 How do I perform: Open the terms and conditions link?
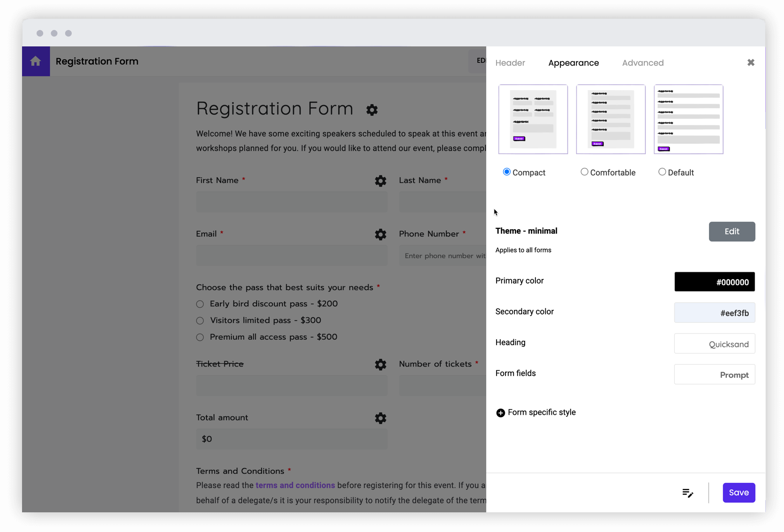(x=295, y=486)
